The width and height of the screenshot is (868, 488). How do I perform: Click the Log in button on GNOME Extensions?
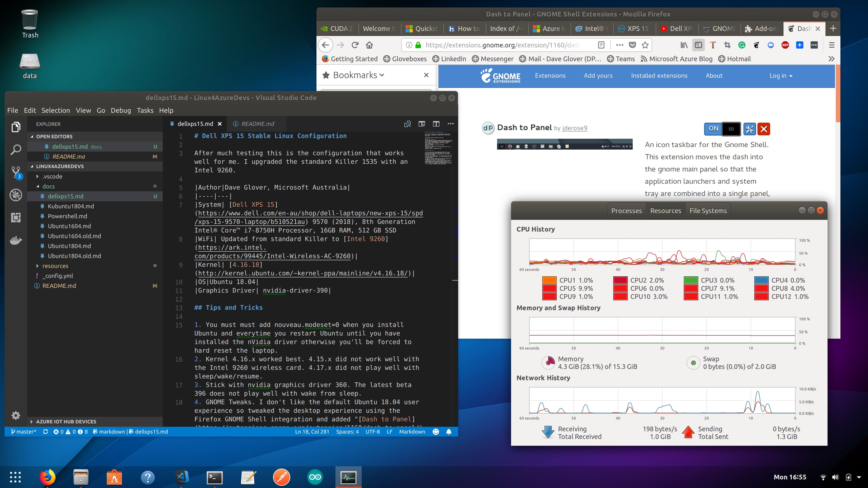(781, 76)
